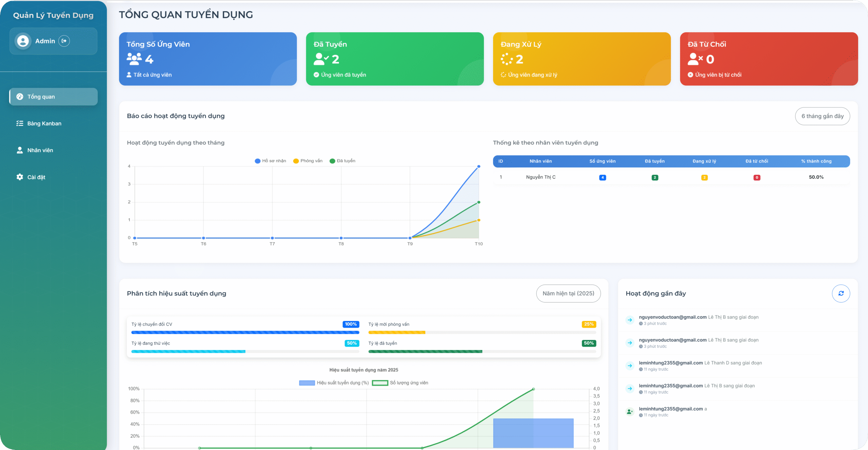Viewport: 868px width, 450px height.
Task: Click the Admin user avatar icon
Action: [x=23, y=41]
